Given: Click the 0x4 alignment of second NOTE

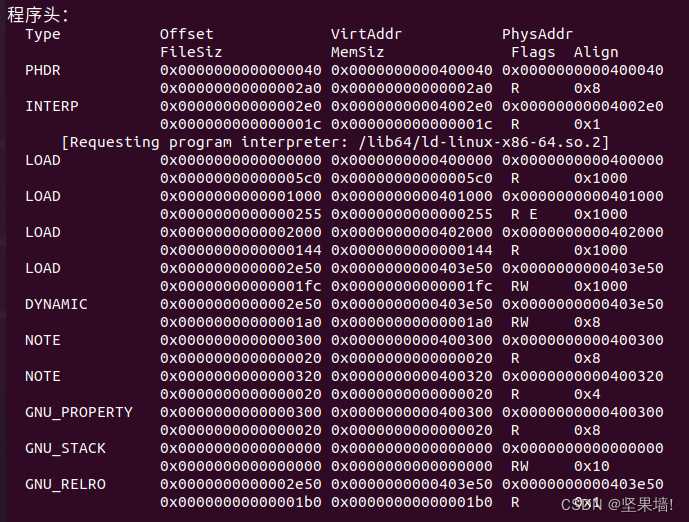Looking at the screenshot, I should (x=587, y=395).
